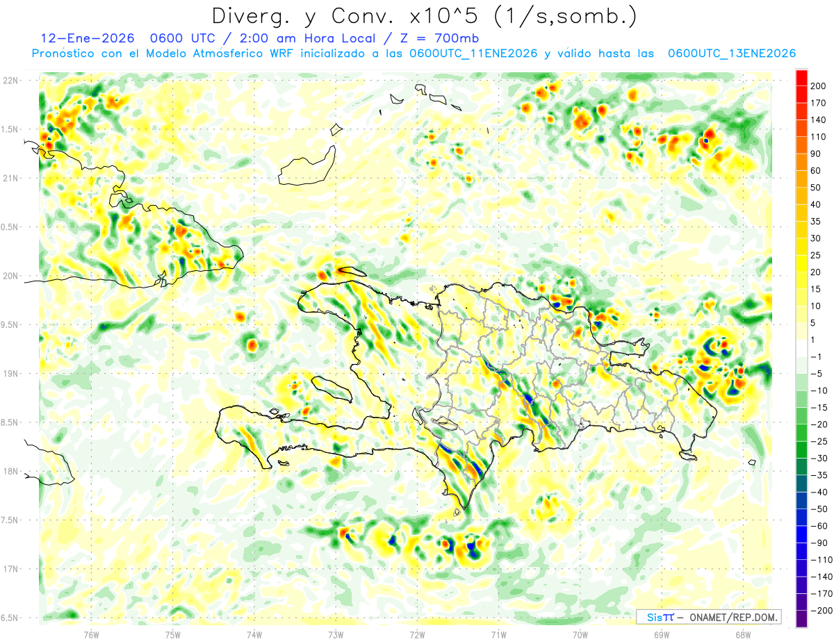Click the -5 color scale value
The height and width of the screenshot is (644, 834).
[817, 373]
